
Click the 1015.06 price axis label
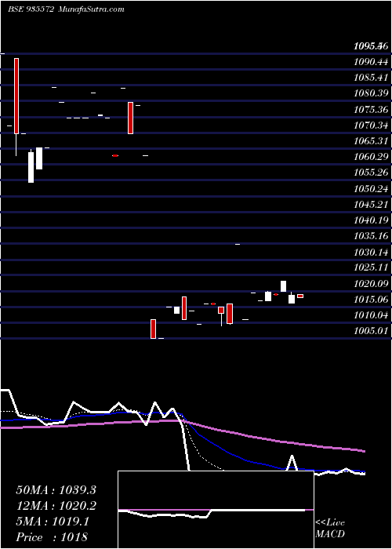tap(371, 300)
